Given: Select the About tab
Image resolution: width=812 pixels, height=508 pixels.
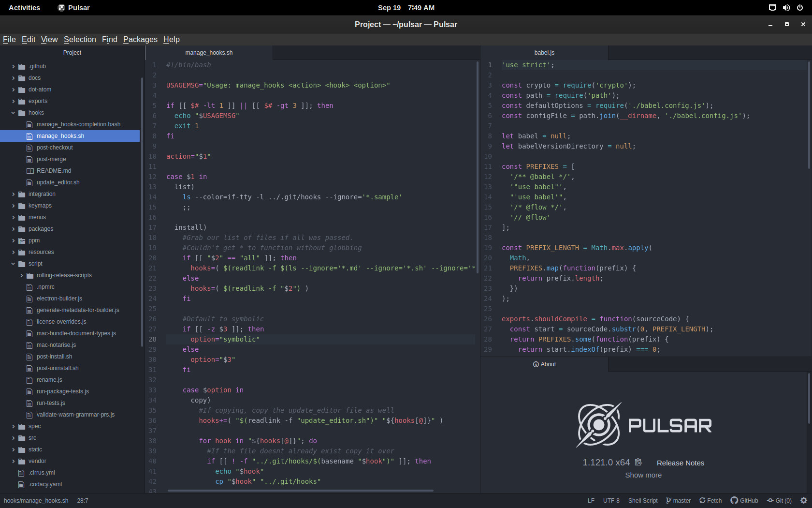Looking at the screenshot, I should tap(544, 364).
